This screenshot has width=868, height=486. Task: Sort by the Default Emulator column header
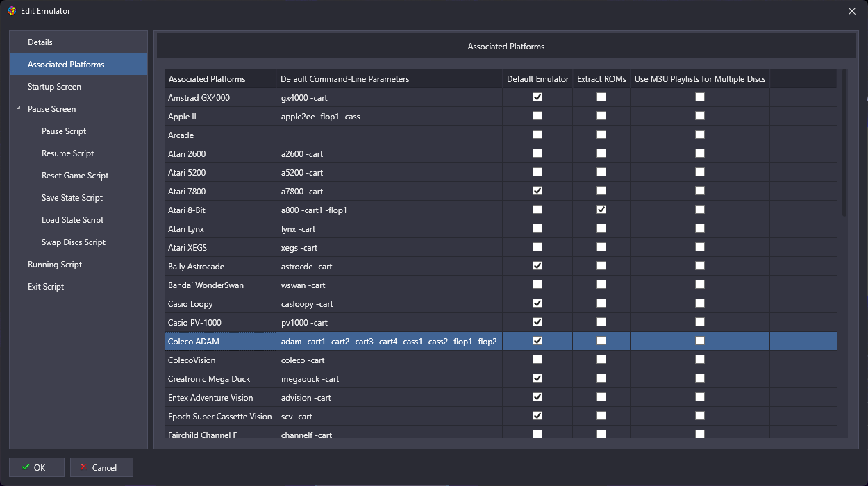(x=538, y=78)
